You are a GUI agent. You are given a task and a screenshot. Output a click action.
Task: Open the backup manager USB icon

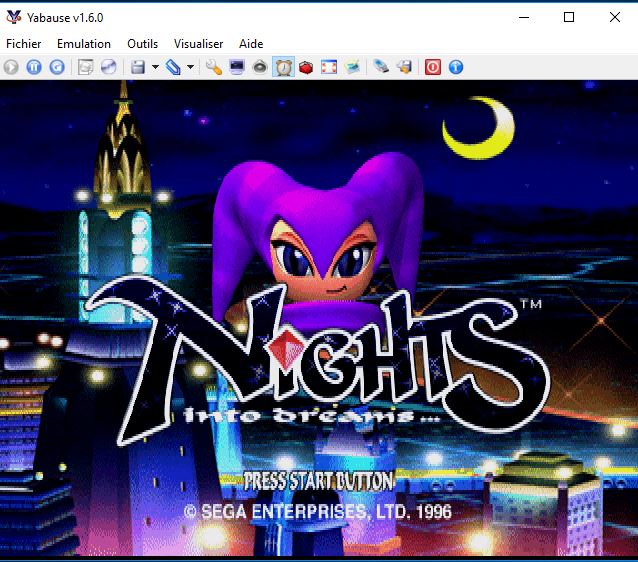tap(381, 67)
